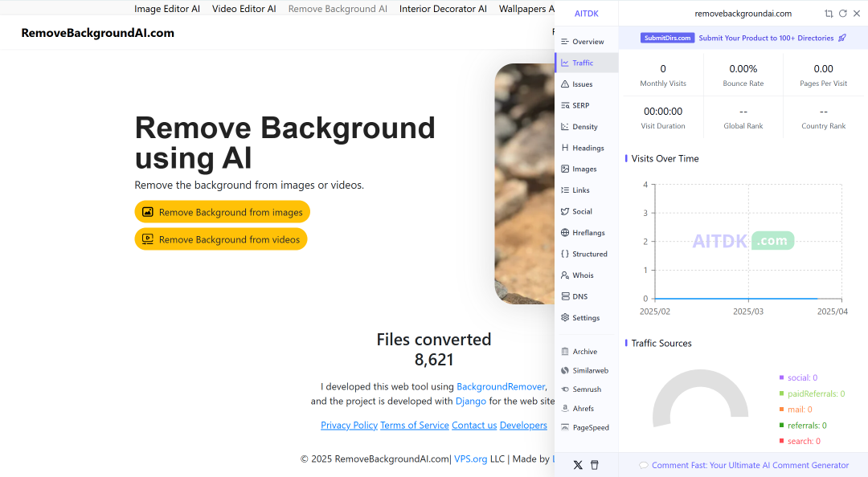Open Video Editor AI in top nav

pyautogui.click(x=244, y=9)
